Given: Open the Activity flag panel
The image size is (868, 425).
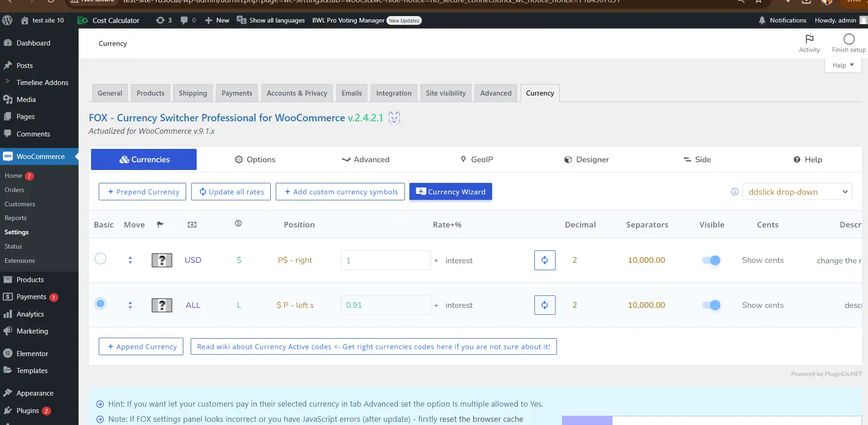Looking at the screenshot, I should tap(809, 43).
